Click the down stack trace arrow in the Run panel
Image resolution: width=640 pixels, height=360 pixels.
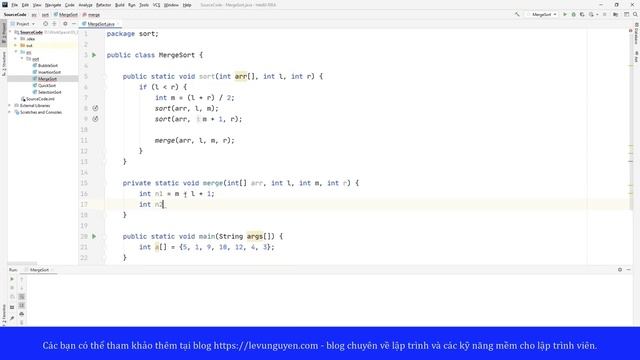[x=22, y=288]
